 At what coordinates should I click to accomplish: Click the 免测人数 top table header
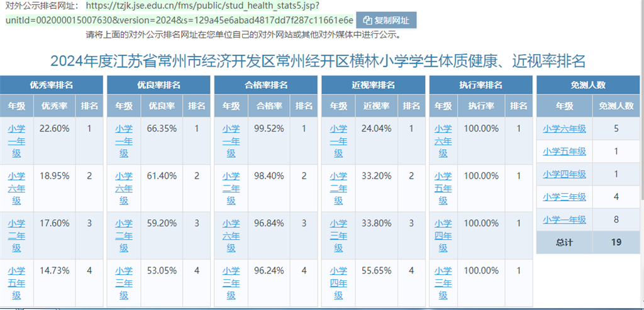588,85
